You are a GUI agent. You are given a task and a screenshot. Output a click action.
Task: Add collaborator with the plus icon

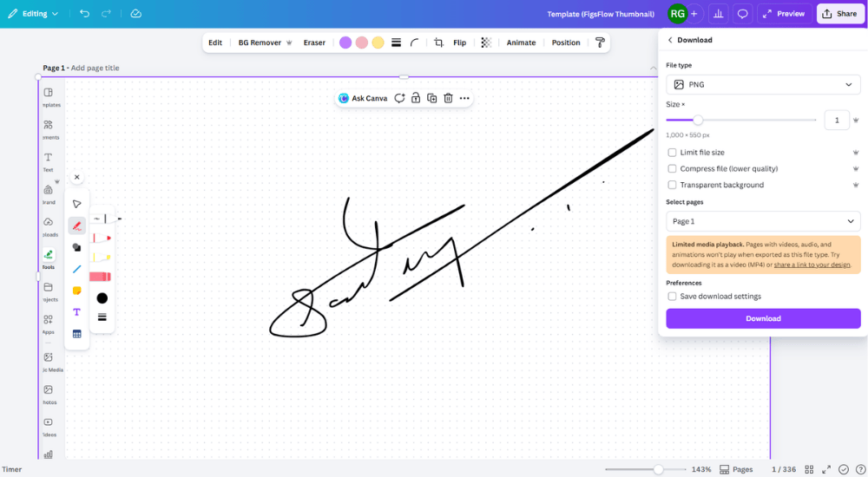694,14
